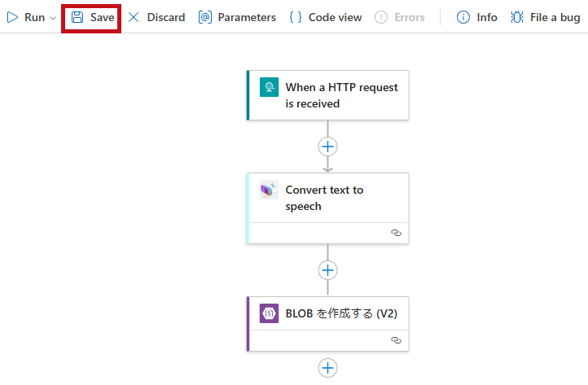Screen dimensions: 588x385
Task: Select the BLOB を作成する (V2) action
Action: tap(327, 313)
